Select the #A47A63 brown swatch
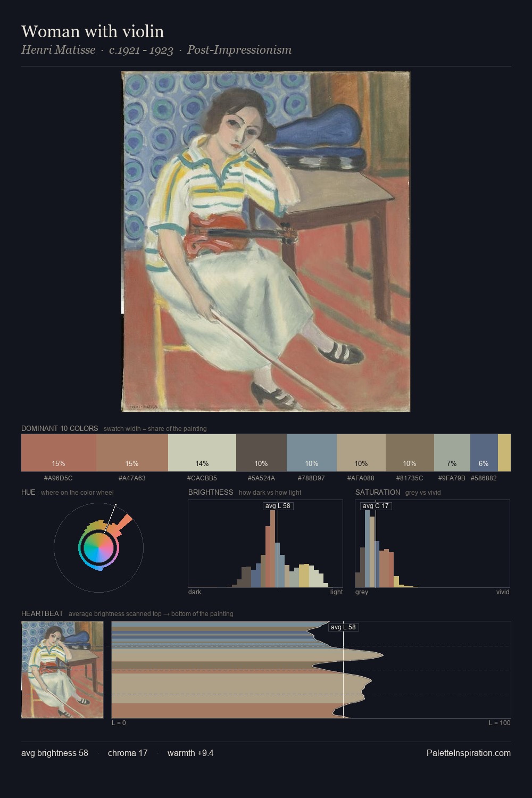 tap(132, 453)
